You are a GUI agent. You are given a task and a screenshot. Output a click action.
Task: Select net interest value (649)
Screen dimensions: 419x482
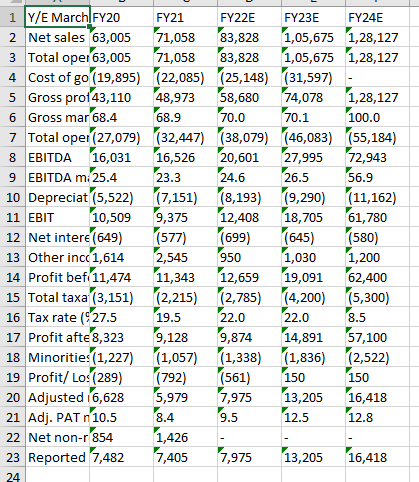(121, 237)
